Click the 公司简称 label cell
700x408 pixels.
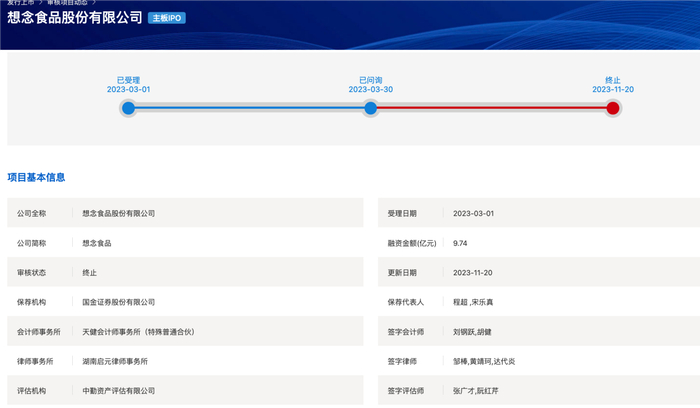[31, 243]
